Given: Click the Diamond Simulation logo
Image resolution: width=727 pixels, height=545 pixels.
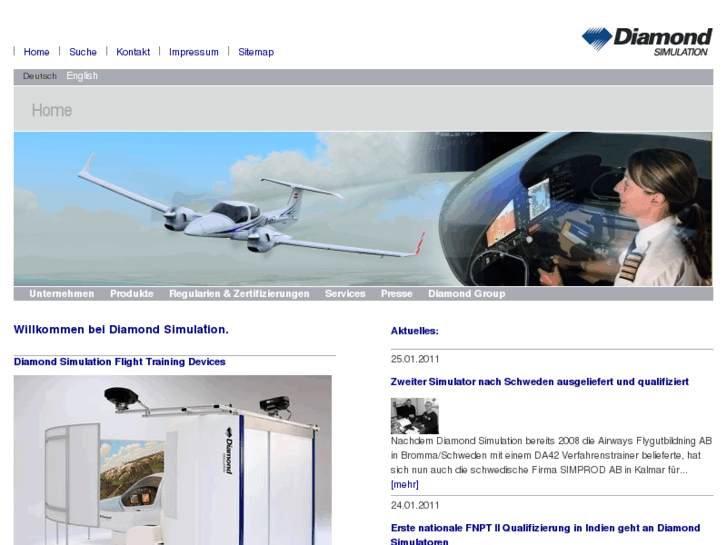Looking at the screenshot, I should point(647,41).
